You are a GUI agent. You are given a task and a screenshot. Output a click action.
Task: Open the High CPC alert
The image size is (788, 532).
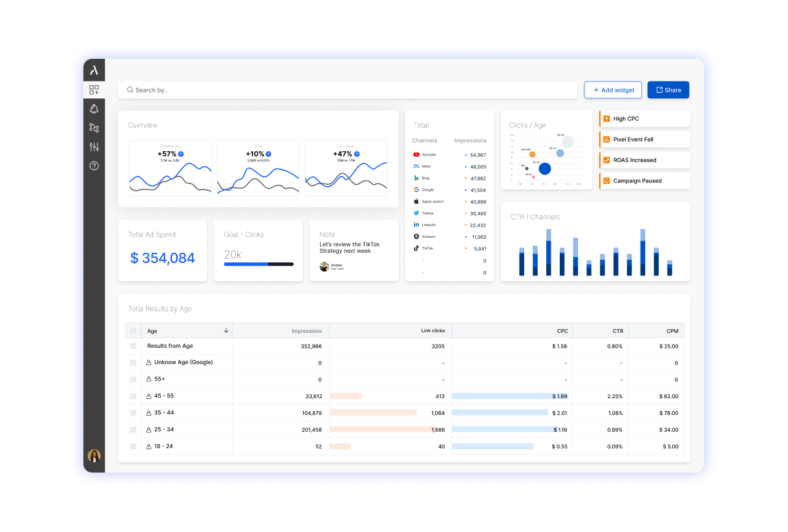pos(645,119)
